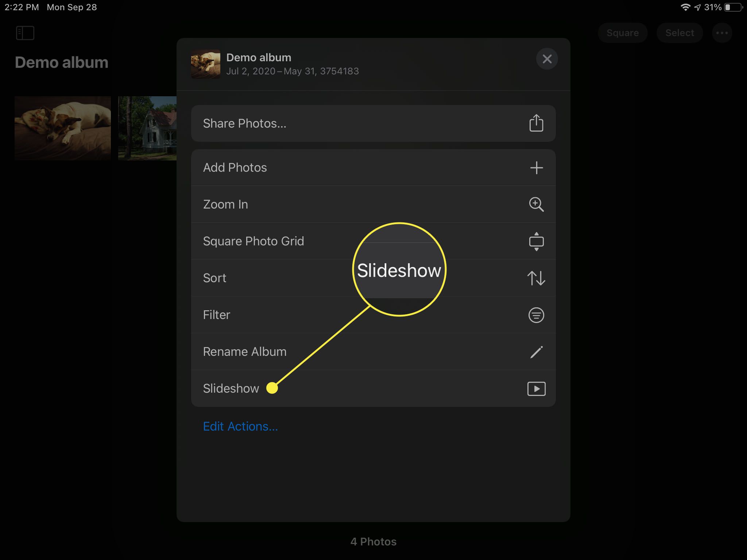Click the Share Photos upload icon
747x560 pixels.
pos(536,124)
